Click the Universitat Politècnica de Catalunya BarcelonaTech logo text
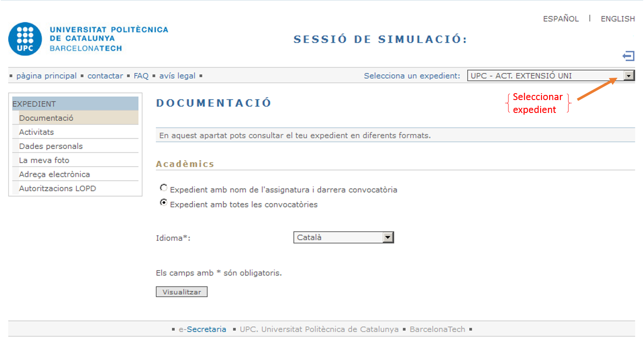Screen dimensions: 644x344 click(x=109, y=39)
